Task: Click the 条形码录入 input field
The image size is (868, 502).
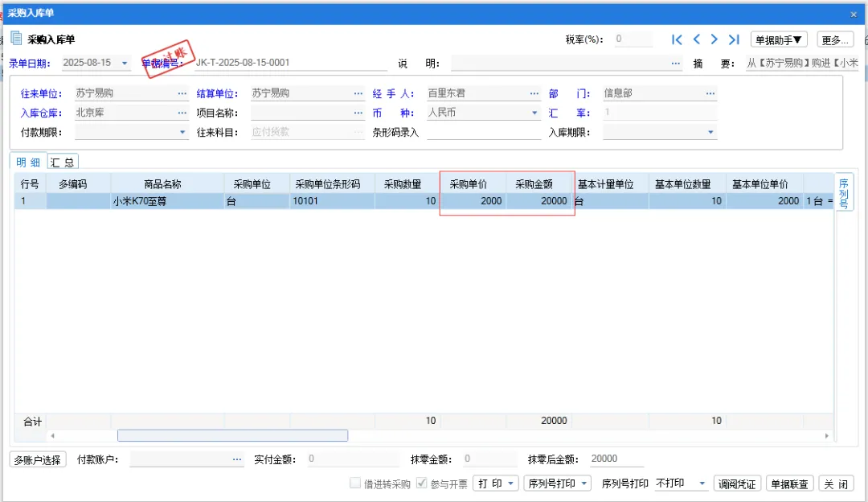Action: point(484,133)
